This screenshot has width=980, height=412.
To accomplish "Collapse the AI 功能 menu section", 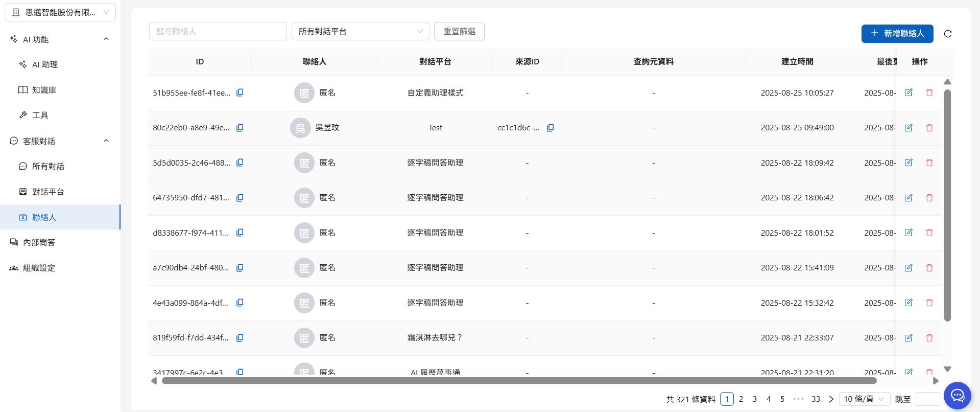I will click(106, 39).
